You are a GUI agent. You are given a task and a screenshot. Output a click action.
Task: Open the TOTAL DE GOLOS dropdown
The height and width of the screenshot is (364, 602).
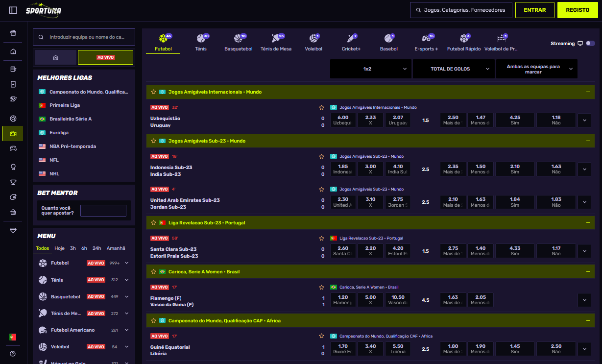[x=453, y=69]
